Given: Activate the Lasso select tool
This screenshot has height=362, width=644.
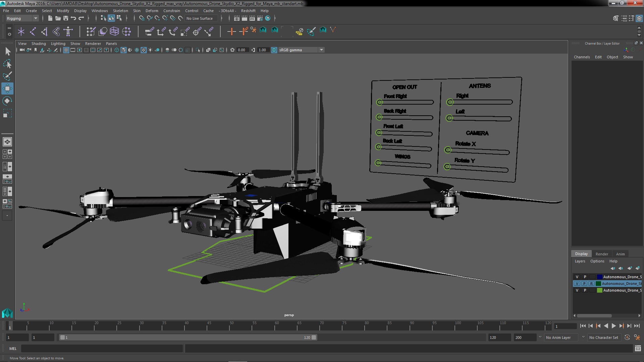Looking at the screenshot, I should click(7, 64).
